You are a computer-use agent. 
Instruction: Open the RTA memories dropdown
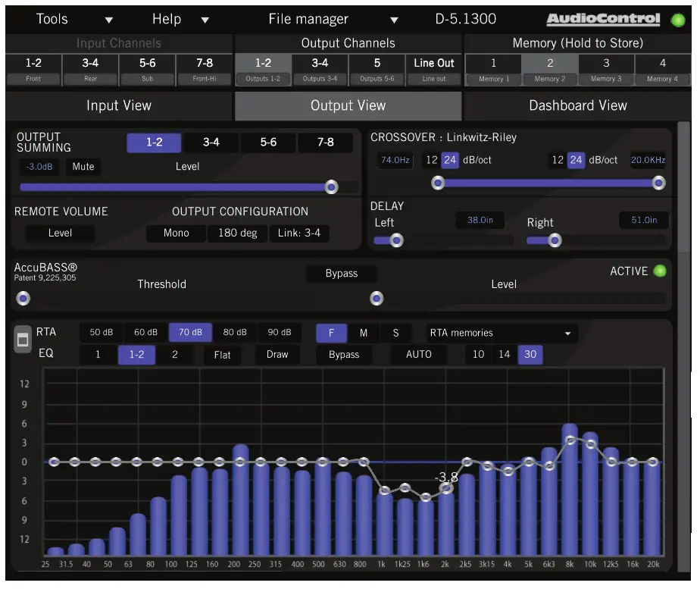click(x=500, y=332)
